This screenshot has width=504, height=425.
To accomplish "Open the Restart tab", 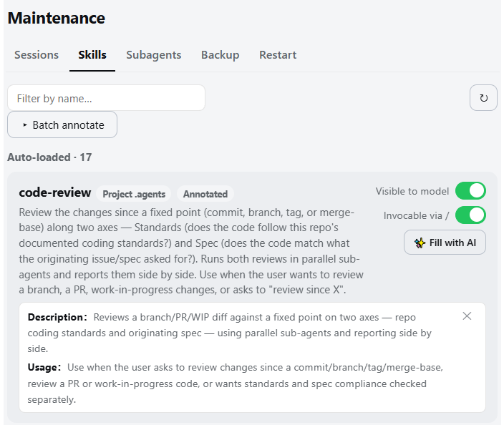I will pyautogui.click(x=278, y=55).
